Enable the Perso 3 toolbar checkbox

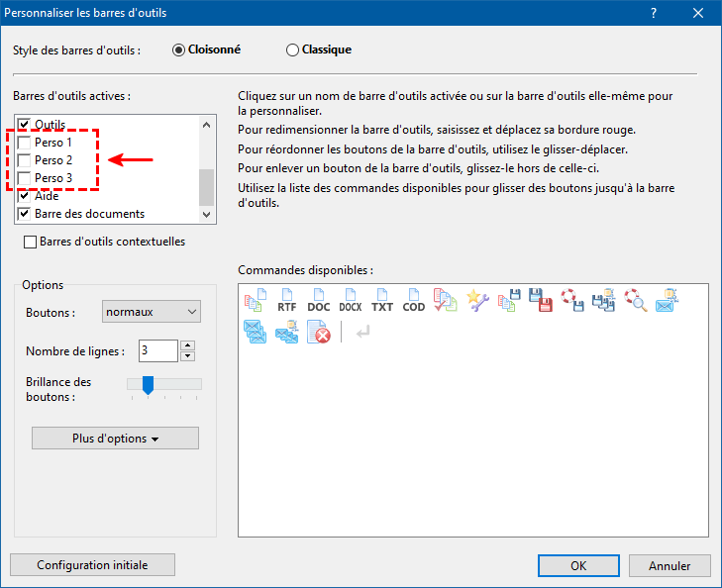click(x=25, y=178)
